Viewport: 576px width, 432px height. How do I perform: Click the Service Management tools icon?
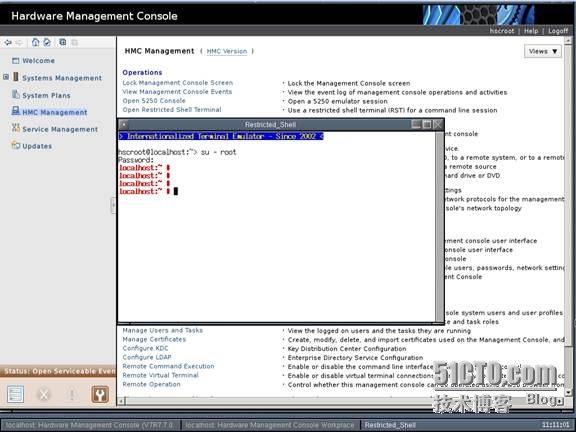16,128
